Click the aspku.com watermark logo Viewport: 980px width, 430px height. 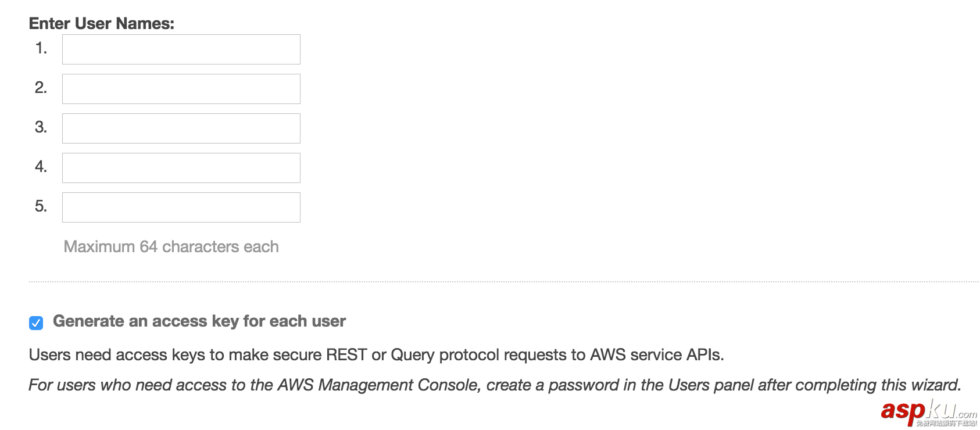pos(928,411)
